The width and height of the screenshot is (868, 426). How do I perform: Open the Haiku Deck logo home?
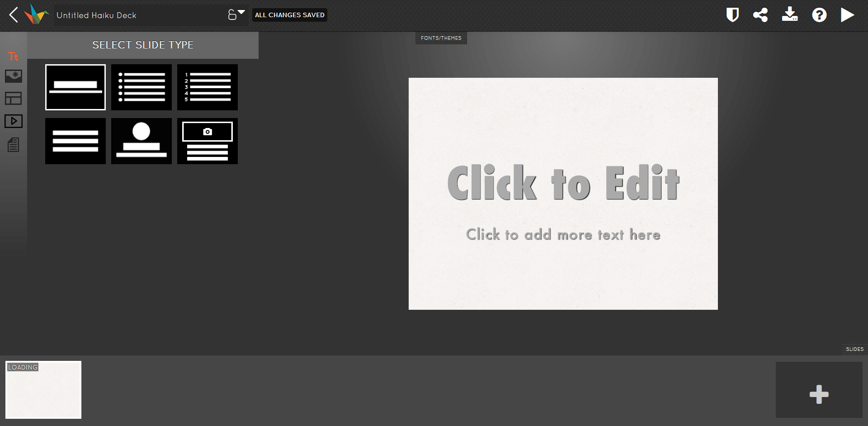(x=36, y=14)
